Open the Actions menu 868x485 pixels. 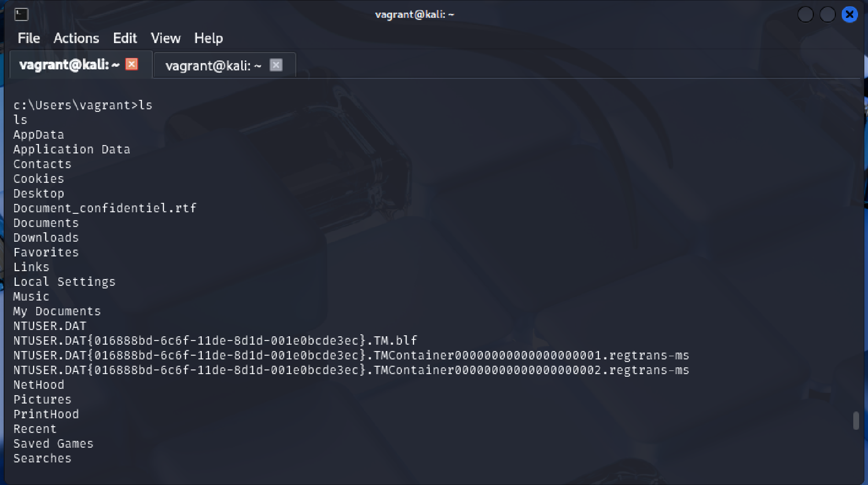[76, 38]
